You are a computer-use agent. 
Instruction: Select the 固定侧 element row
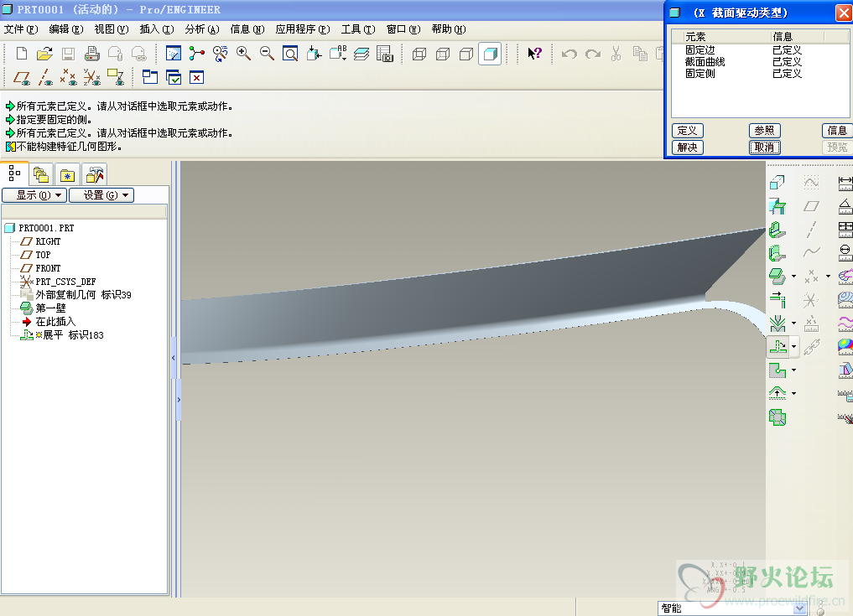pos(760,74)
